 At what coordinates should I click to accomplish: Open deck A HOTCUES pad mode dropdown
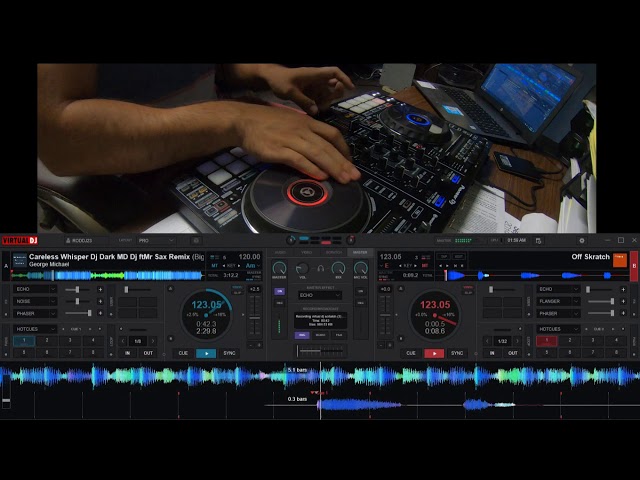pos(35,329)
